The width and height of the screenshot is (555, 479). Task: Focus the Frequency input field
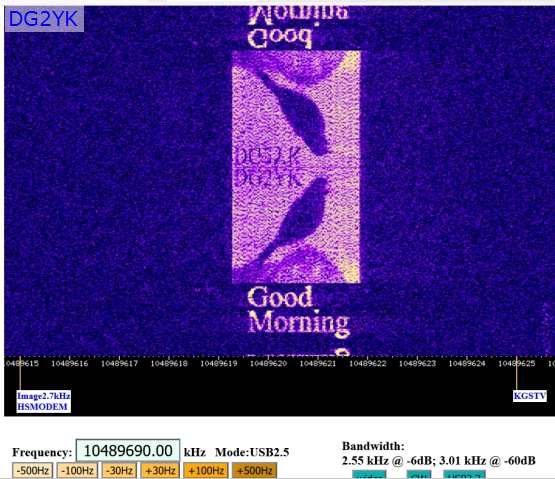point(128,451)
